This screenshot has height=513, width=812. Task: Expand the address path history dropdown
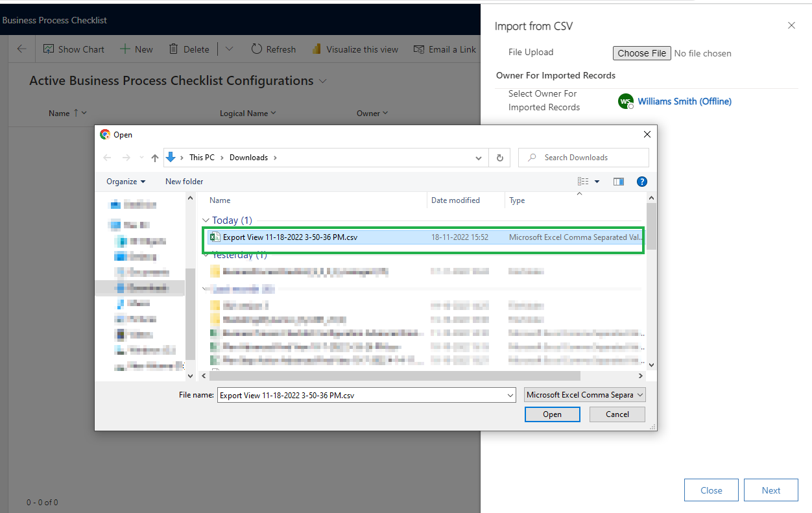pyautogui.click(x=479, y=158)
